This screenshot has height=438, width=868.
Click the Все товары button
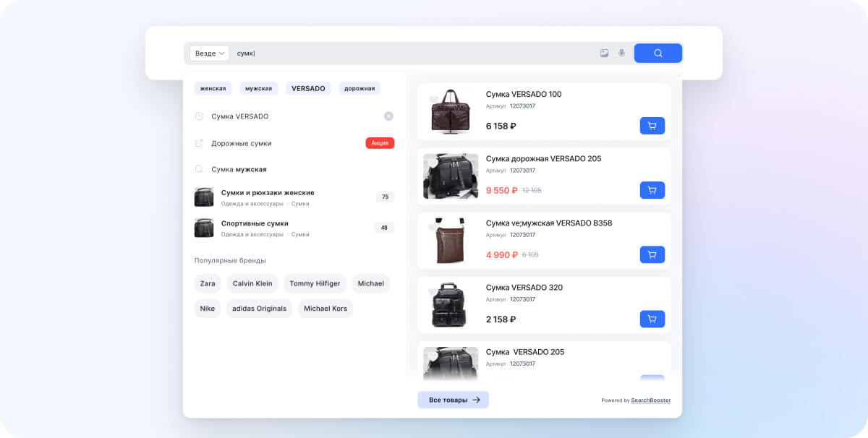[454, 400]
